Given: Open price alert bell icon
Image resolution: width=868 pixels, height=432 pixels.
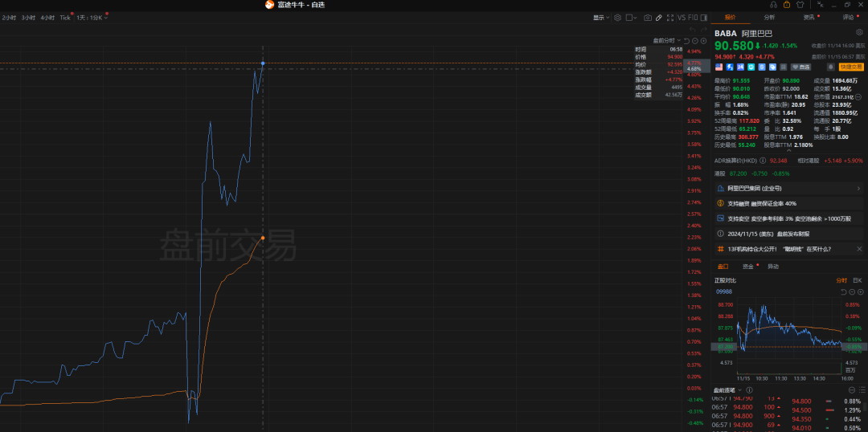Looking at the screenshot, I should click(831, 67).
